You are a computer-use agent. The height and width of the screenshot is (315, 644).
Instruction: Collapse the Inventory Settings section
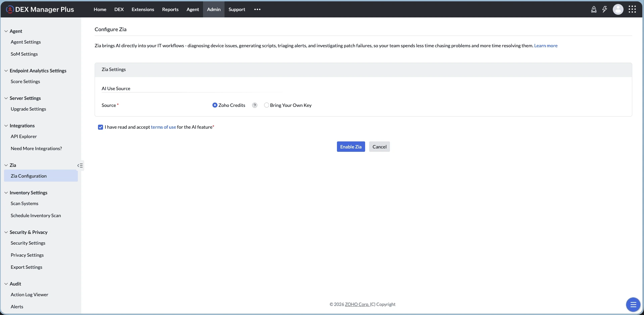click(6, 193)
